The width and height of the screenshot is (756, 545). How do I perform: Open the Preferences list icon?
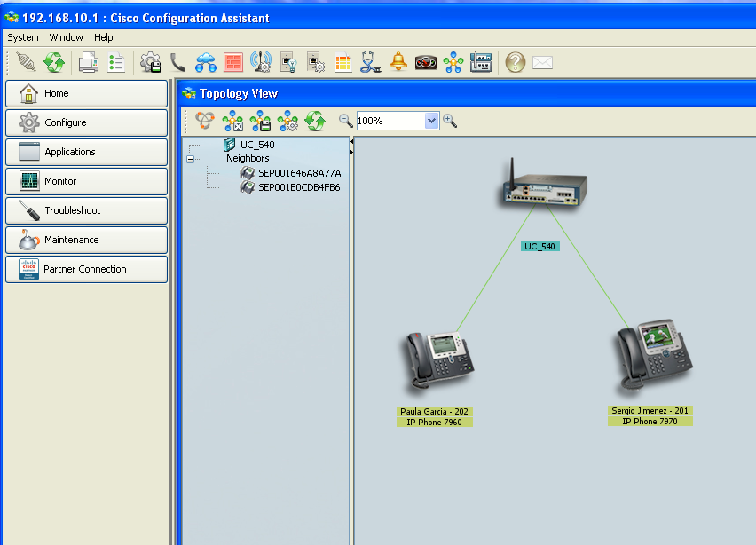coord(116,62)
